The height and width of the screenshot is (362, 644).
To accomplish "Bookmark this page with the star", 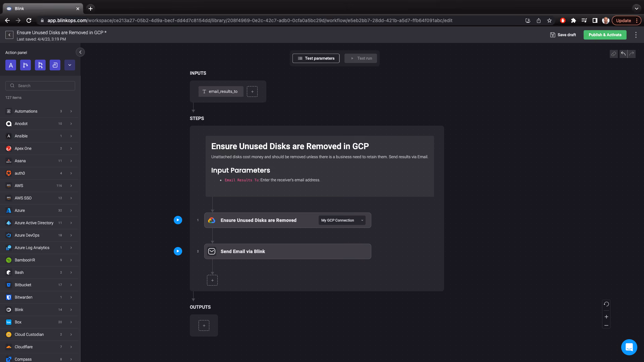I will click(549, 20).
